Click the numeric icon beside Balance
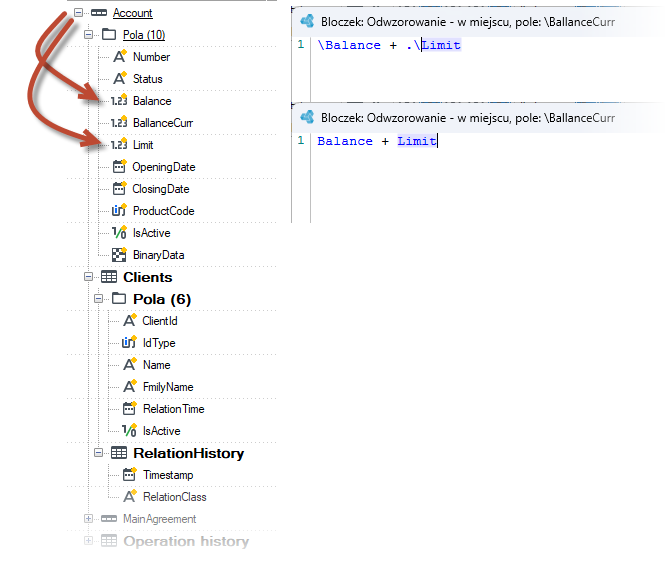 pos(119,100)
